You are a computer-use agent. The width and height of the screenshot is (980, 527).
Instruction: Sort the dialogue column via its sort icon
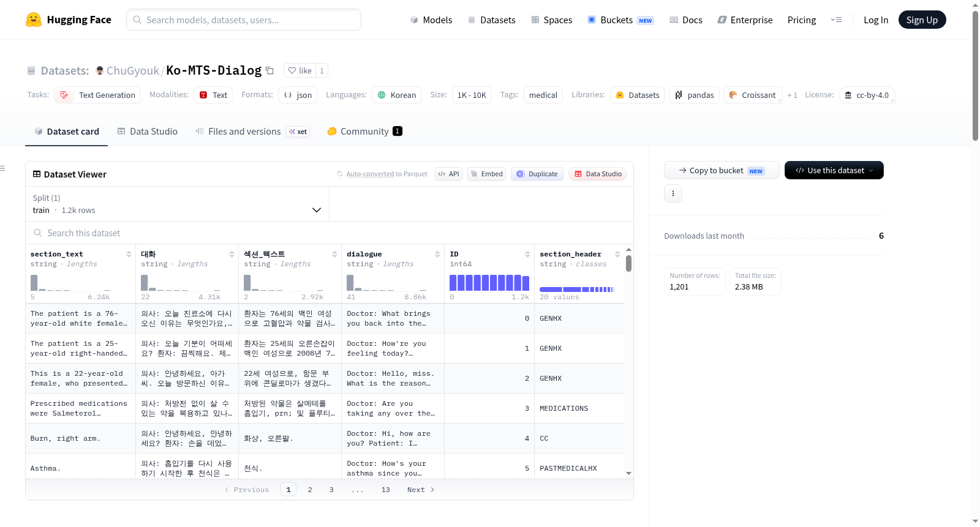(437, 254)
